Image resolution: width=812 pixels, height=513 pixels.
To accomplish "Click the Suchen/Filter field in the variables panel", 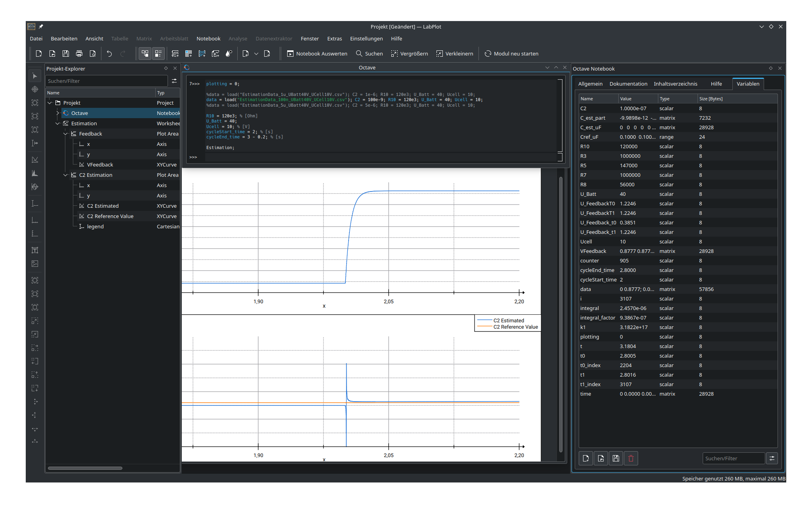I will 733,458.
